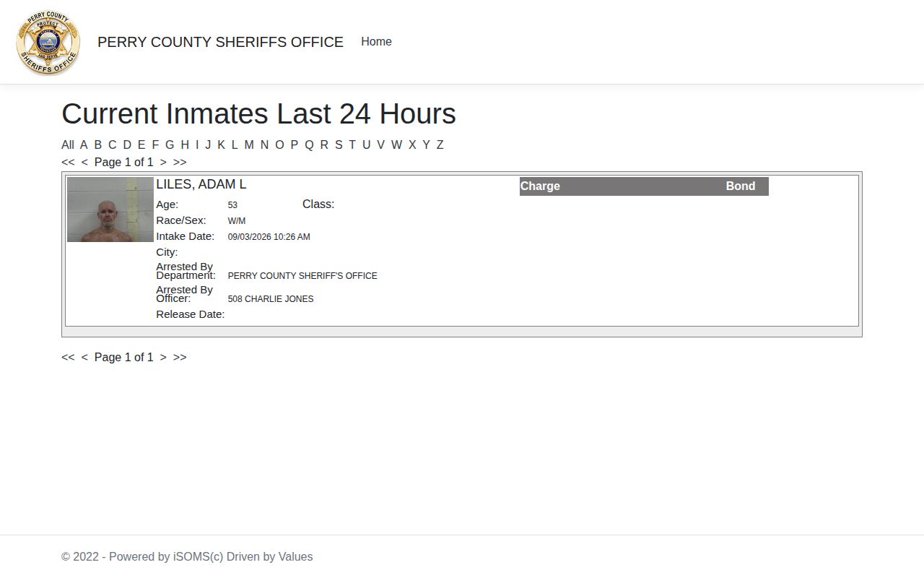The height and width of the screenshot is (578, 924).
Task: Filter inmates by letter J
Action: (208, 144)
